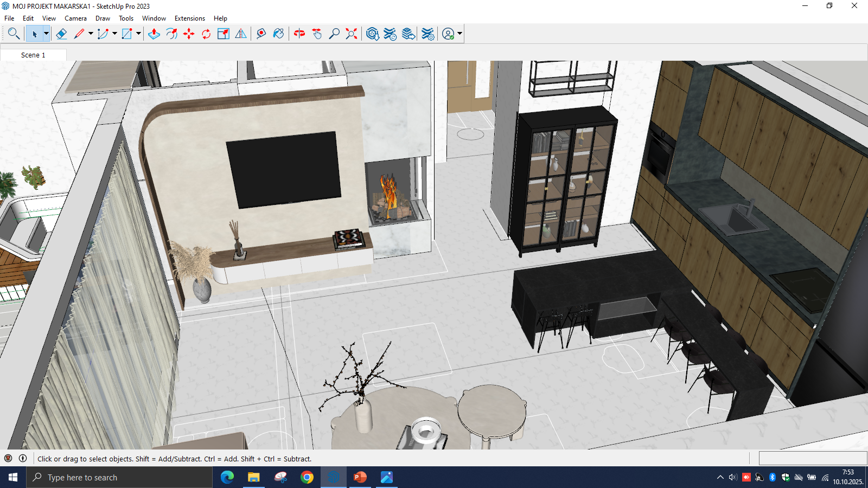Open the Camera menu
The width and height of the screenshot is (868, 488).
(x=75, y=18)
